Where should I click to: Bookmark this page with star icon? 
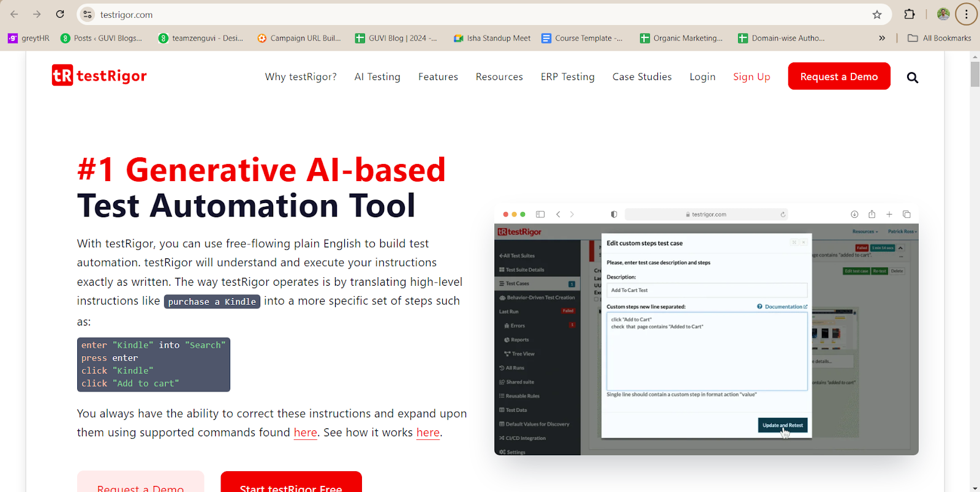tap(877, 15)
